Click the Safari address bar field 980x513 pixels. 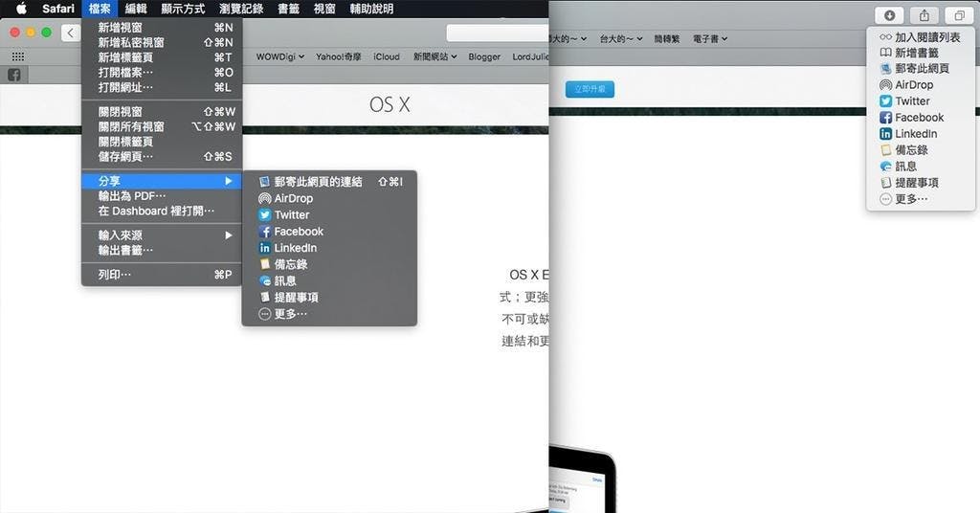[x=498, y=33]
